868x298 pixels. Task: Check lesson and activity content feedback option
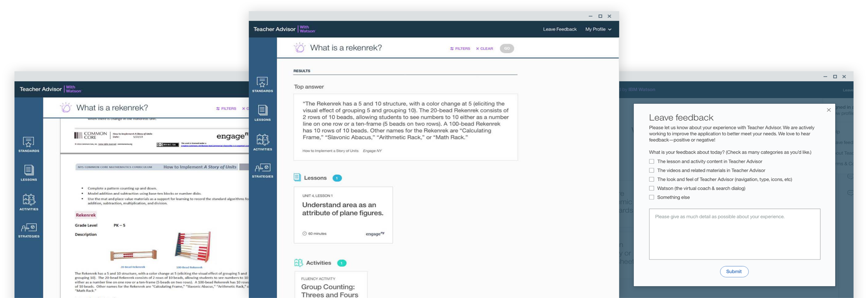click(652, 161)
